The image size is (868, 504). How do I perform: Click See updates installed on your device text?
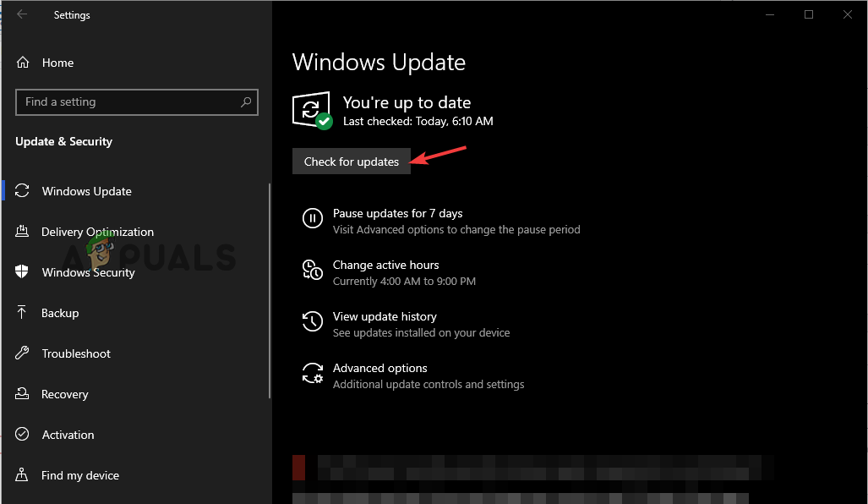[x=421, y=333]
